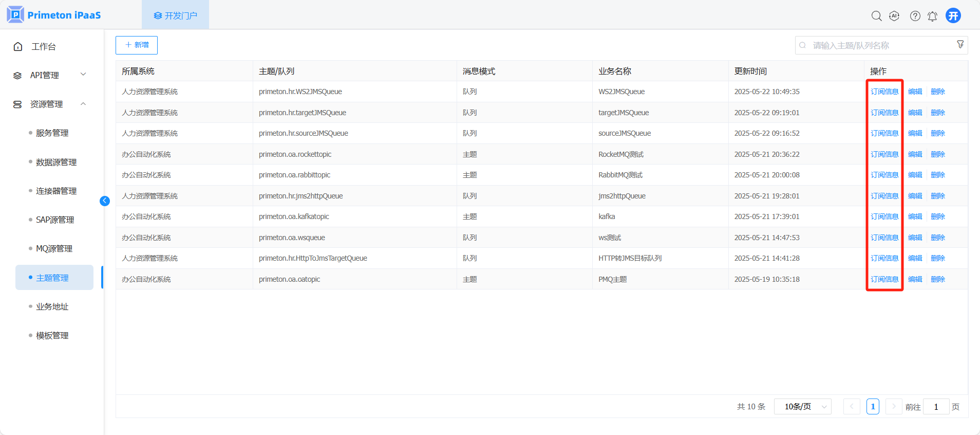Collapse the 资源管理 menu
Viewport: 980px width, 435px height.
(x=50, y=104)
